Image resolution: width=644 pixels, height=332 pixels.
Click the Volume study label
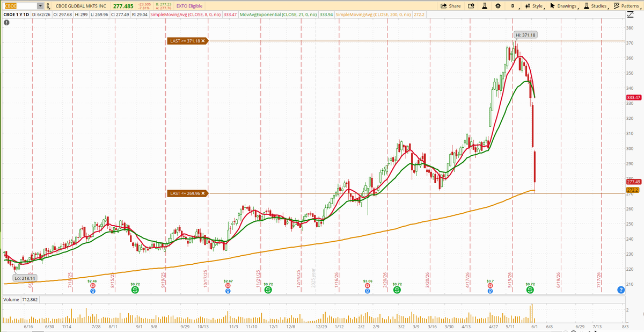click(x=10, y=299)
